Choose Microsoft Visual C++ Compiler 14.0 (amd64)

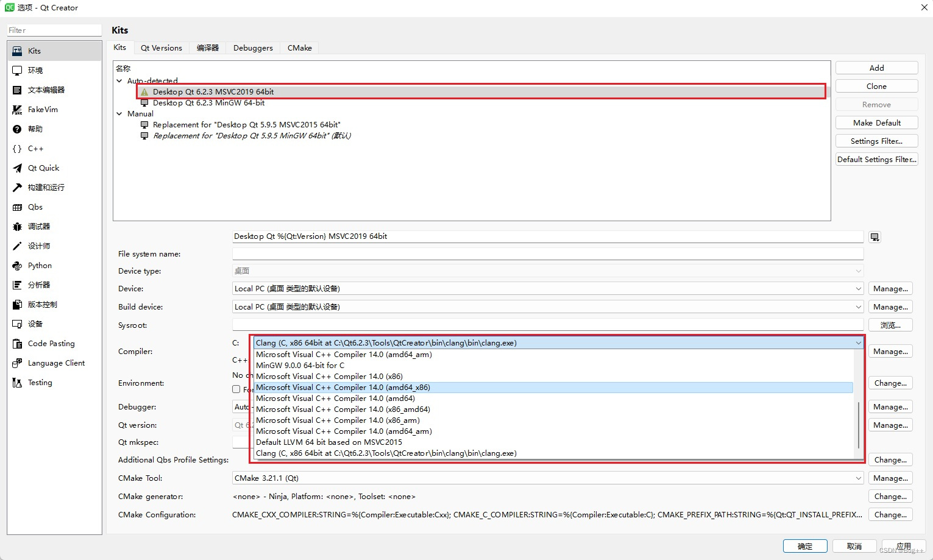[553, 399]
